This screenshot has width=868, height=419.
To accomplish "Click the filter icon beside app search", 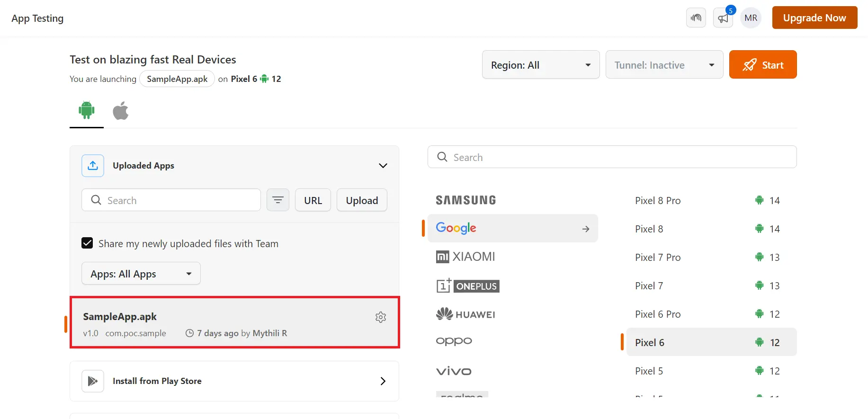I will [278, 200].
